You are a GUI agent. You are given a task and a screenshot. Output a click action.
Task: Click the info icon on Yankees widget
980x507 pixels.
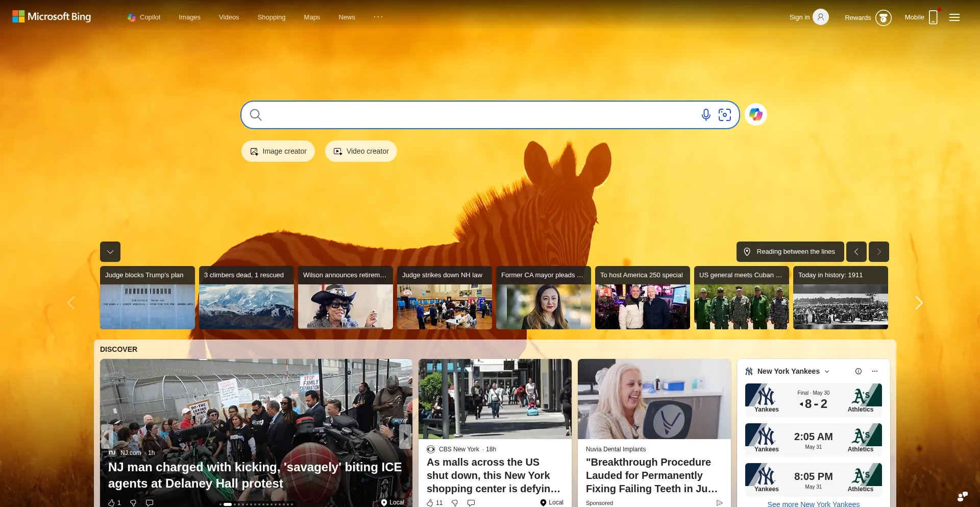(859, 371)
